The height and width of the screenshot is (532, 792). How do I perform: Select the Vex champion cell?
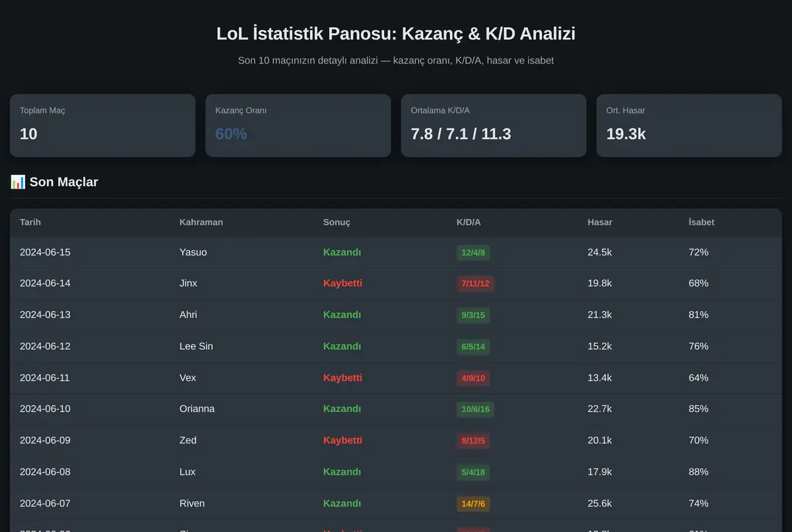[x=187, y=378]
